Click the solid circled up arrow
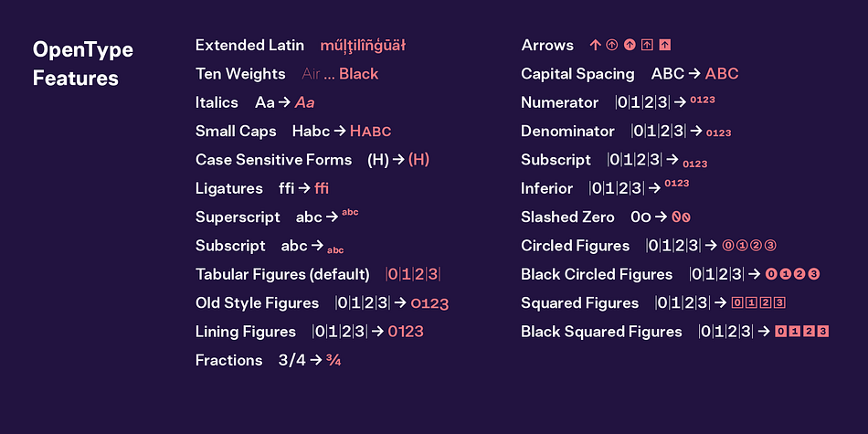868x434 pixels. pos(630,46)
